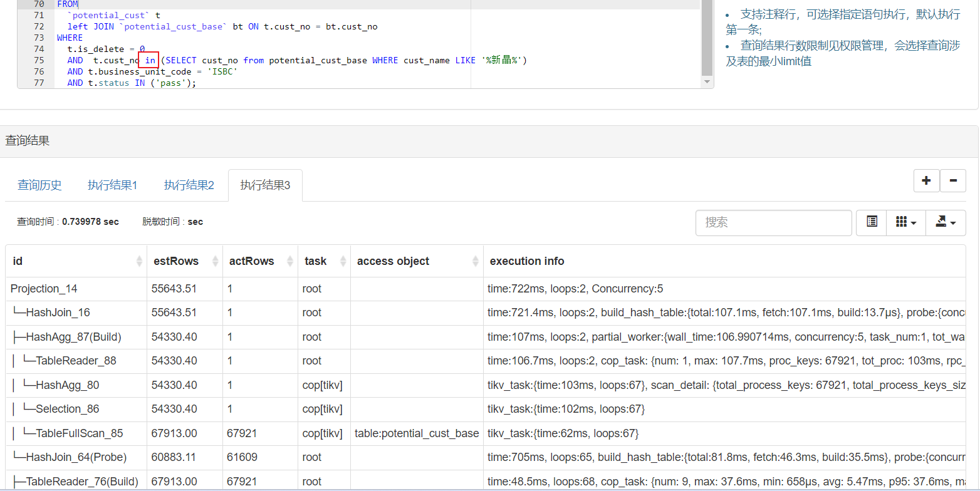The image size is (980, 491).
Task: Sort by actRows column sort arrows
Action: 290,262
